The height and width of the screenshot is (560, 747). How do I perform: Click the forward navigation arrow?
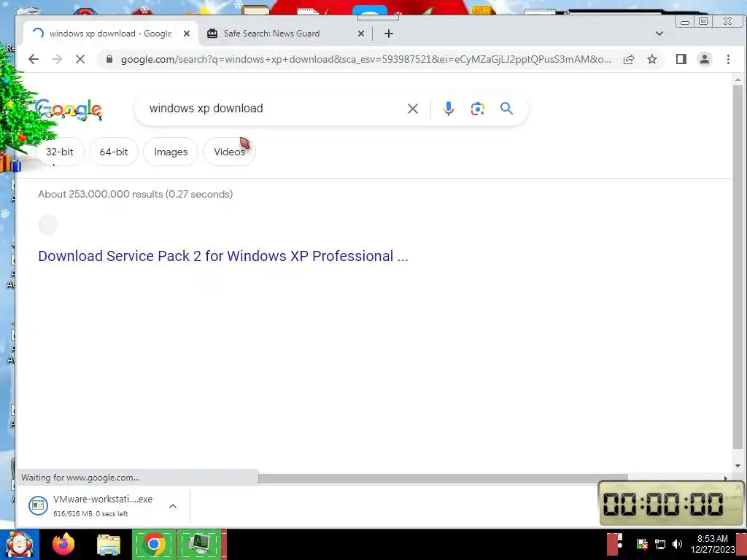[57, 59]
